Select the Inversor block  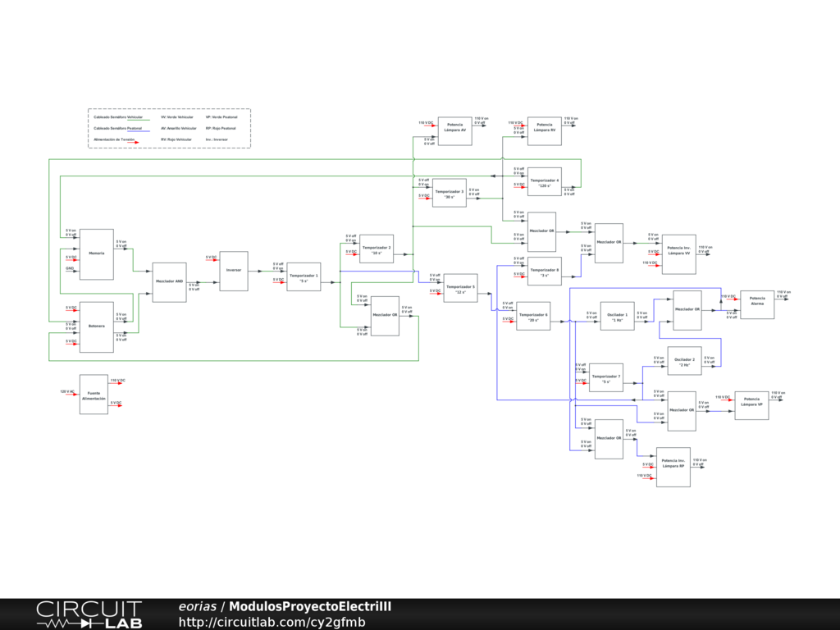[234, 272]
